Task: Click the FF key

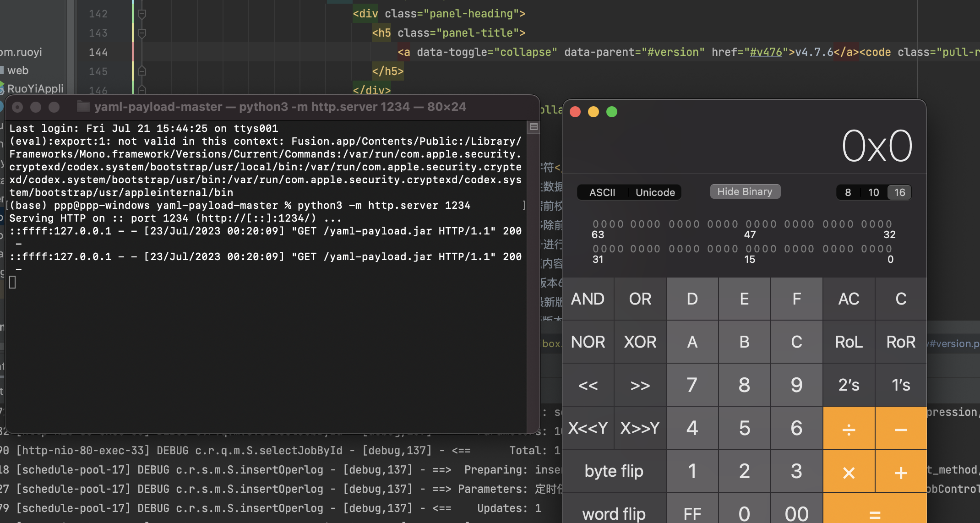Action: pos(692,508)
